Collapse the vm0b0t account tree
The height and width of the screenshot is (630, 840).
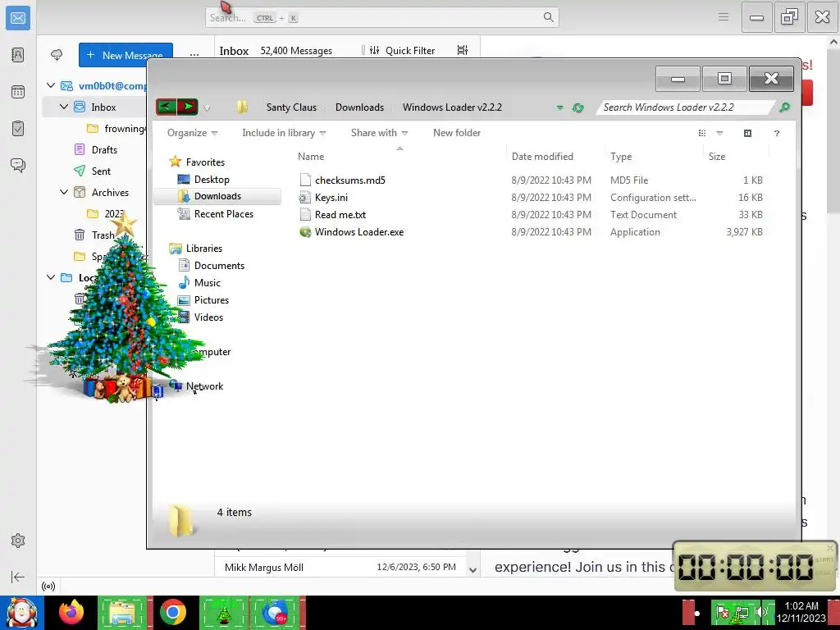[x=51, y=85]
